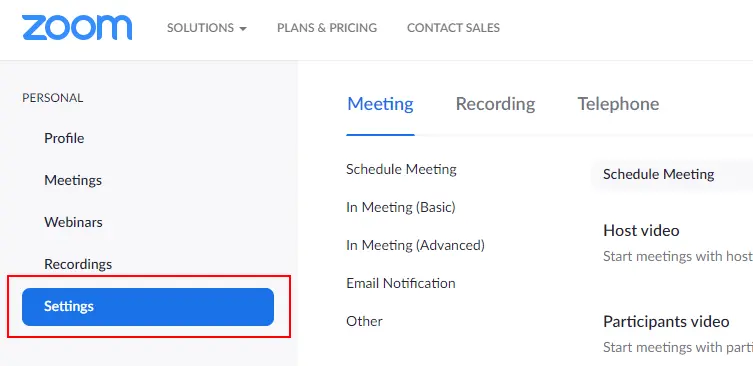Select Meetings in the left sidebar
Image resolution: width=753 pixels, height=366 pixels.
coord(73,180)
